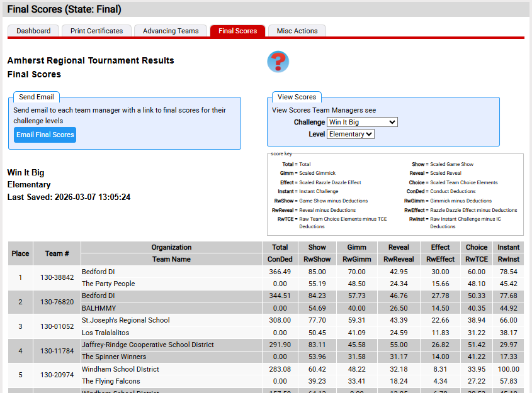Click the first place total score 366.49
The width and height of the screenshot is (532, 393).
point(280,272)
